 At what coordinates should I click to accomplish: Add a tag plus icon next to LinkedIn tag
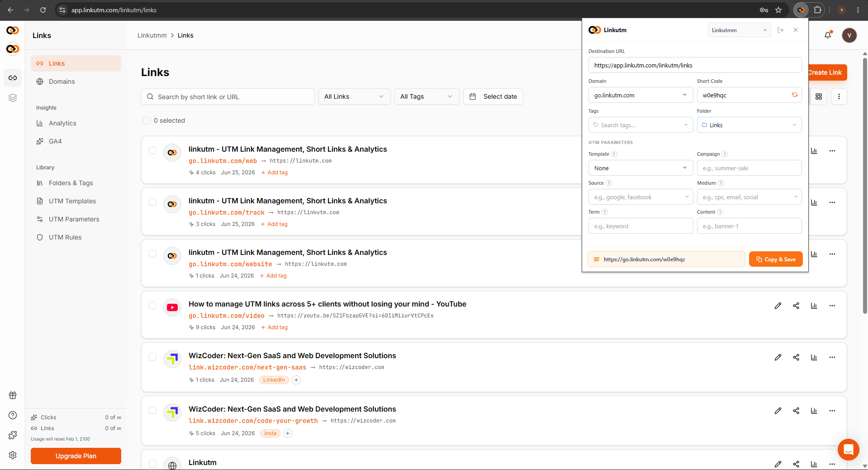coord(296,380)
